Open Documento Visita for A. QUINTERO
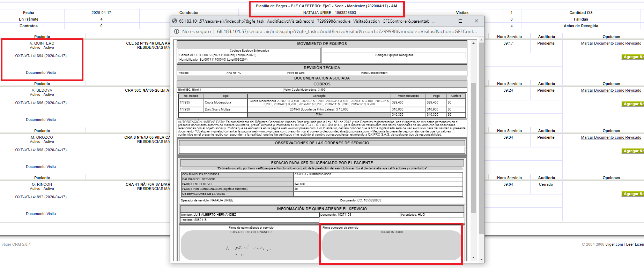This screenshot has height=268, width=644. coord(41,72)
